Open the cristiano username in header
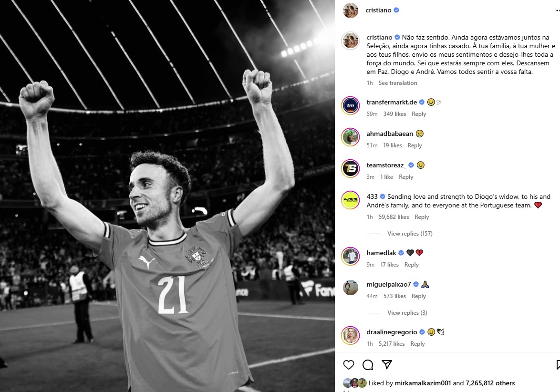 click(378, 10)
